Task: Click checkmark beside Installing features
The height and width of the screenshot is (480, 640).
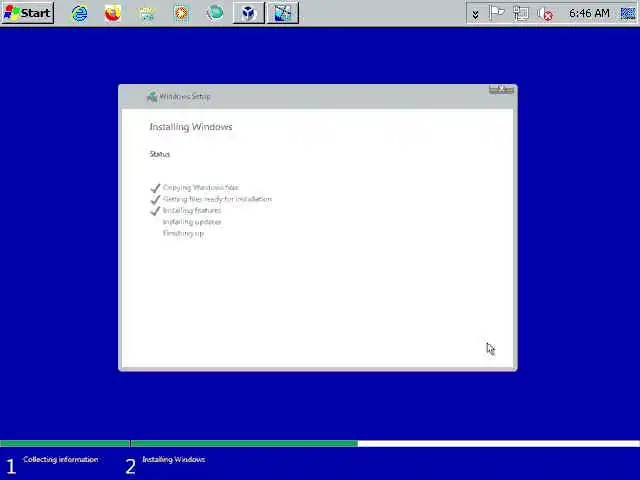Action: pyautogui.click(x=155, y=211)
